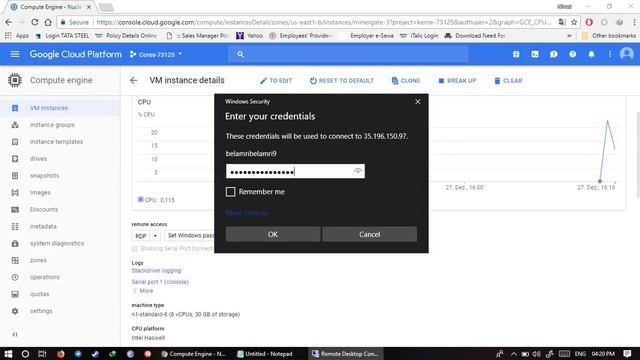Click the Compute engine chip icon
The height and width of the screenshot is (360, 640).
point(15,80)
